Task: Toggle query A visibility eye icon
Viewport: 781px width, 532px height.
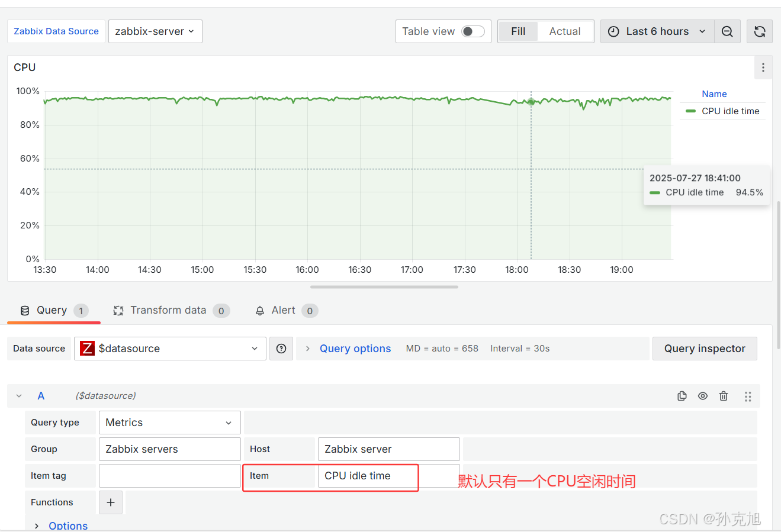Action: [x=703, y=396]
